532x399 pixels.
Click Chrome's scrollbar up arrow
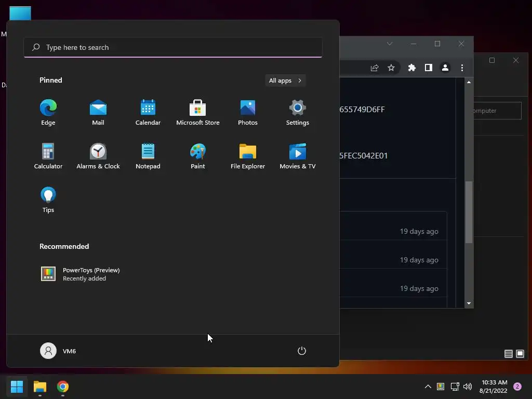pyautogui.click(x=469, y=82)
